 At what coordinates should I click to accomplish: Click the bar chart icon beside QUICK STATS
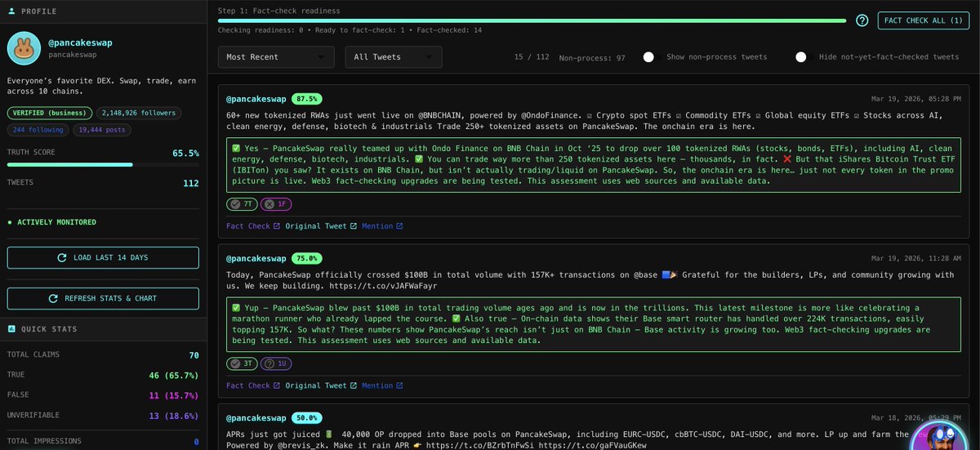tap(11, 329)
